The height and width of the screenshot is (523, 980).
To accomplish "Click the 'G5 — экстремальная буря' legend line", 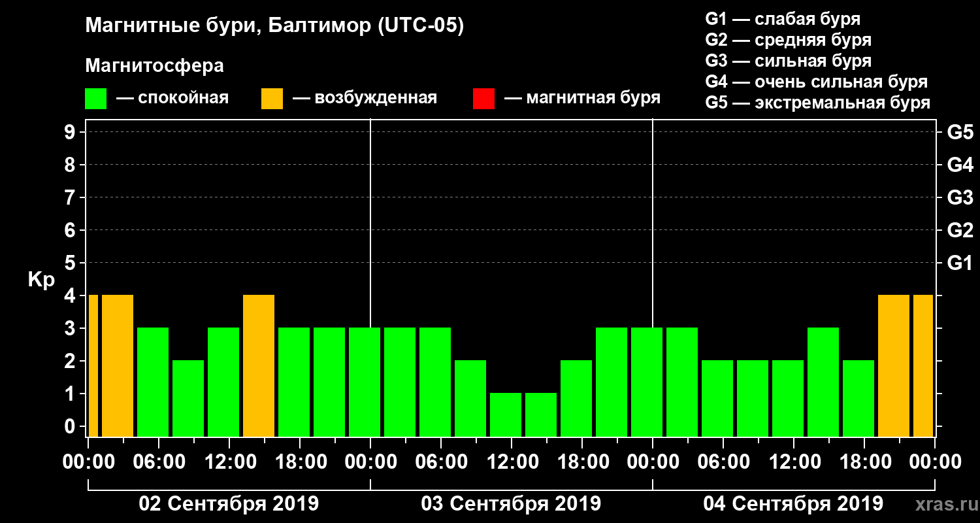I will [x=818, y=103].
